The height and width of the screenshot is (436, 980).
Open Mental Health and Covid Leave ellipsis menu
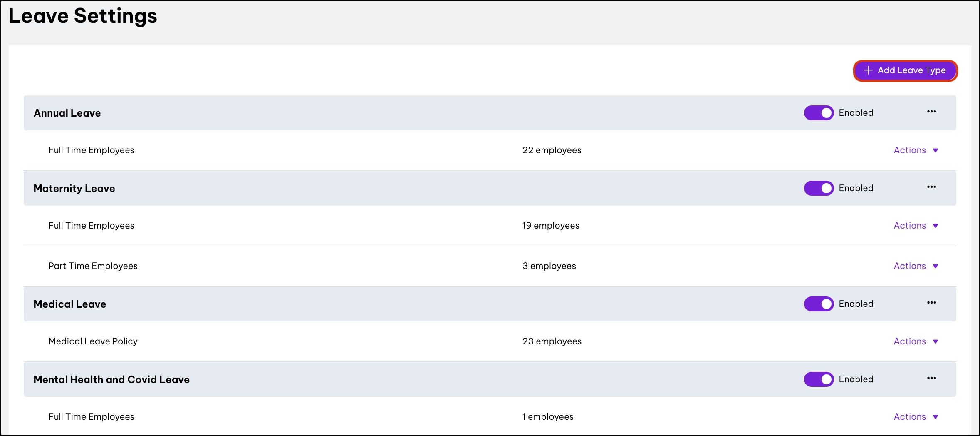931,378
